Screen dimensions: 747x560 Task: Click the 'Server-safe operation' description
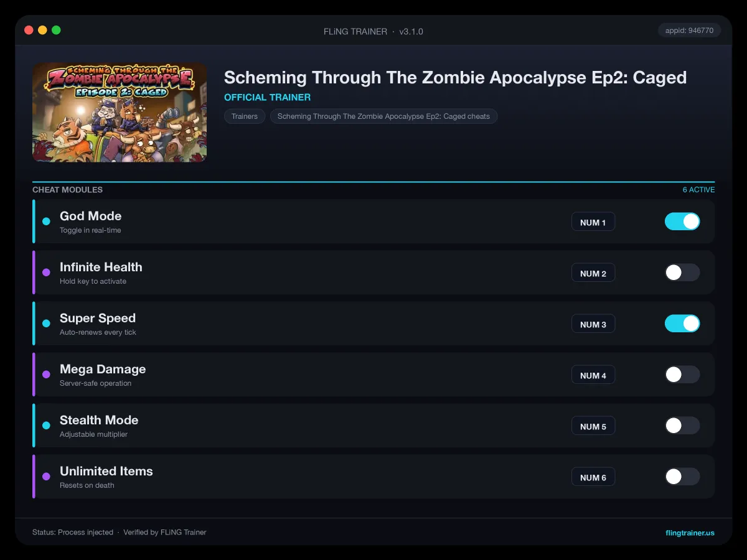(95, 383)
